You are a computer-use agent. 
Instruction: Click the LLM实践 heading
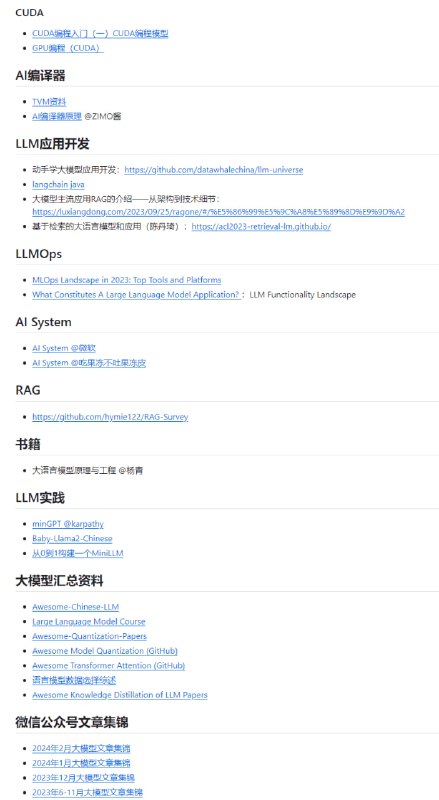[40, 498]
